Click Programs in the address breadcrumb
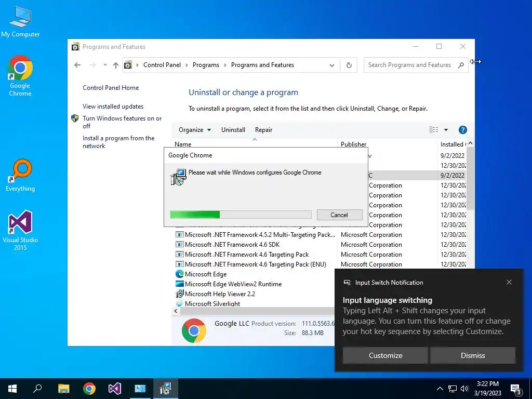The height and width of the screenshot is (399, 532). (206, 65)
